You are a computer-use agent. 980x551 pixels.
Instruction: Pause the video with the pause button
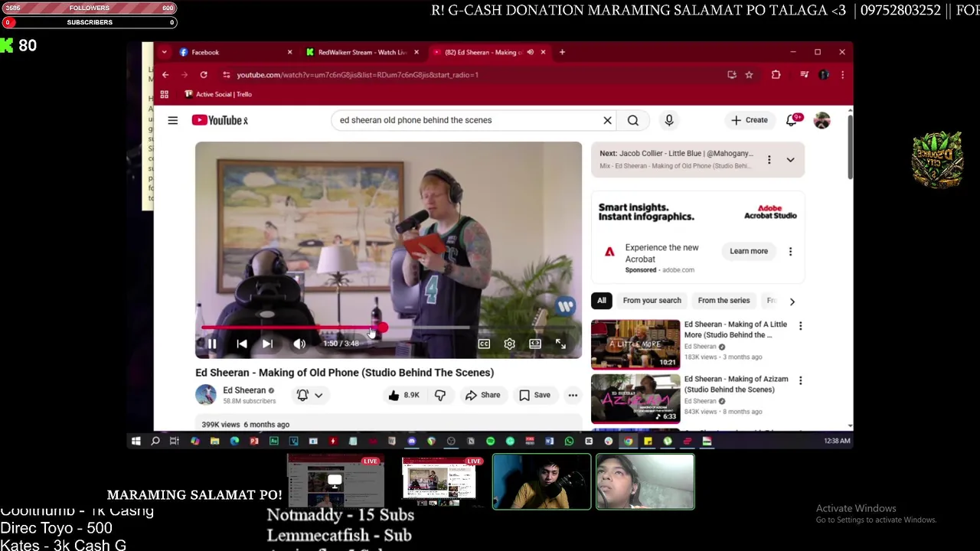pos(212,344)
